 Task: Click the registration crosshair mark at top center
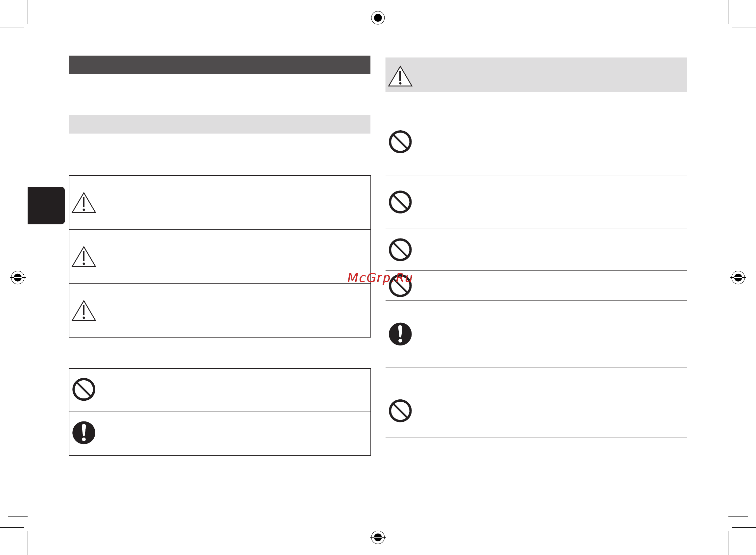pos(378,17)
